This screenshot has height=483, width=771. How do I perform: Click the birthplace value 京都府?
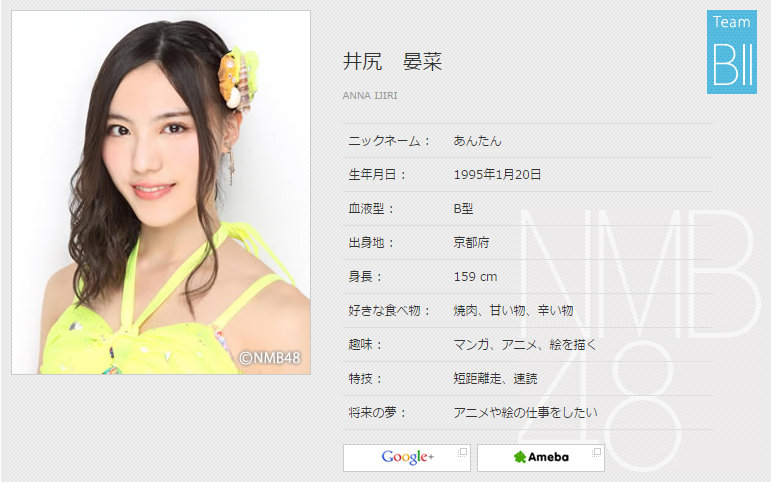tap(471, 242)
